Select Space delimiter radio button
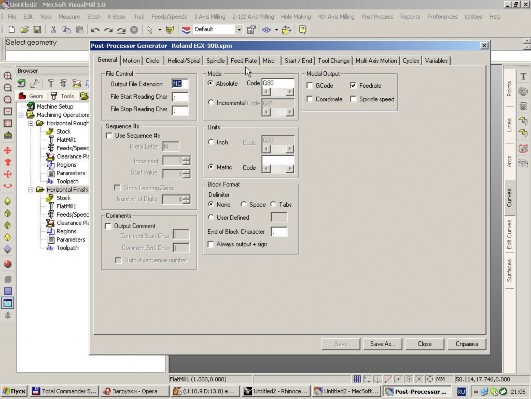531x399 pixels. [243, 204]
